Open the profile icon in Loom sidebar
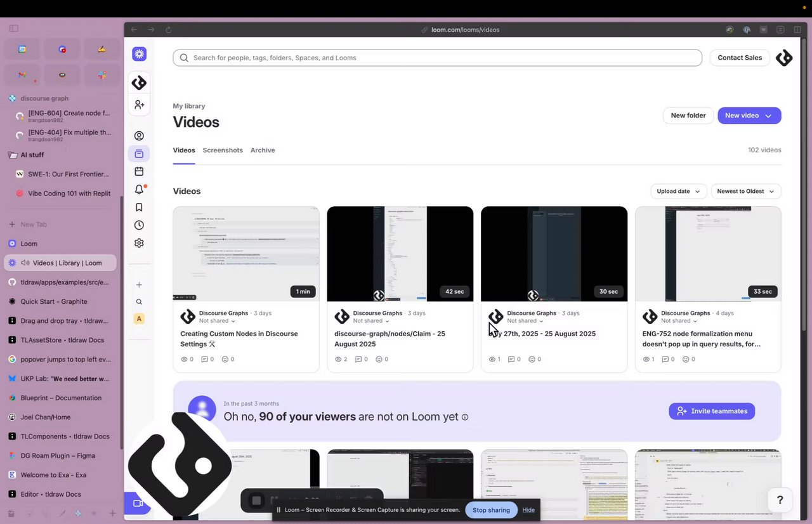812x524 pixels. tap(139, 136)
